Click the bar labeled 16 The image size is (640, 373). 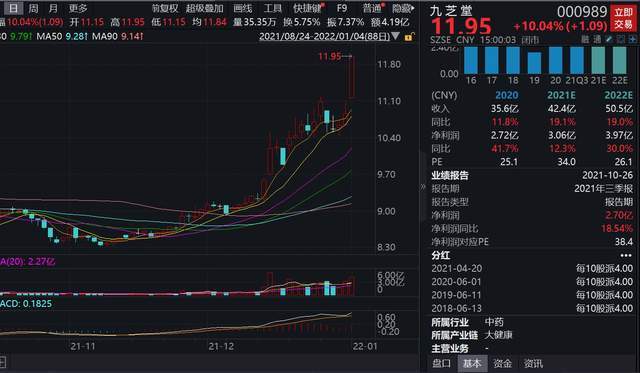point(471,60)
